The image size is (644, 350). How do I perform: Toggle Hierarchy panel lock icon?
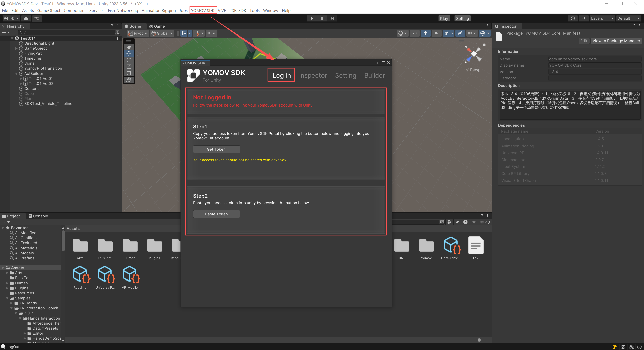(112, 26)
